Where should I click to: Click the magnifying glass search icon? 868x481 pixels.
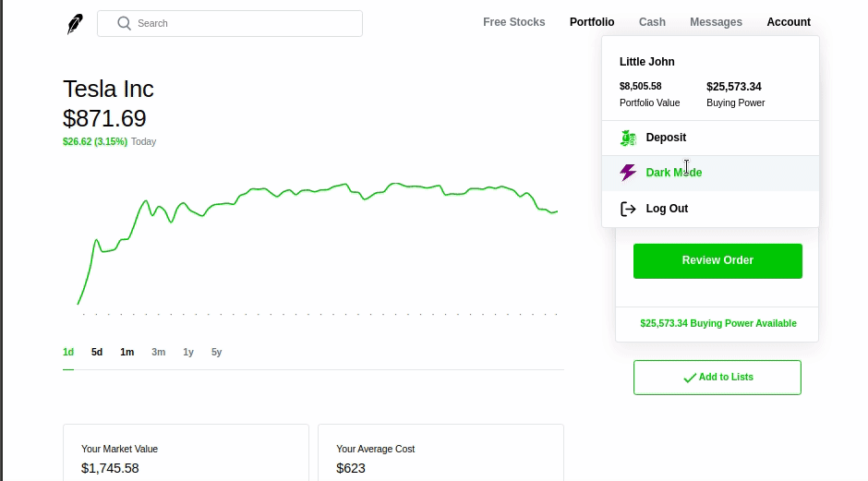[x=124, y=23]
